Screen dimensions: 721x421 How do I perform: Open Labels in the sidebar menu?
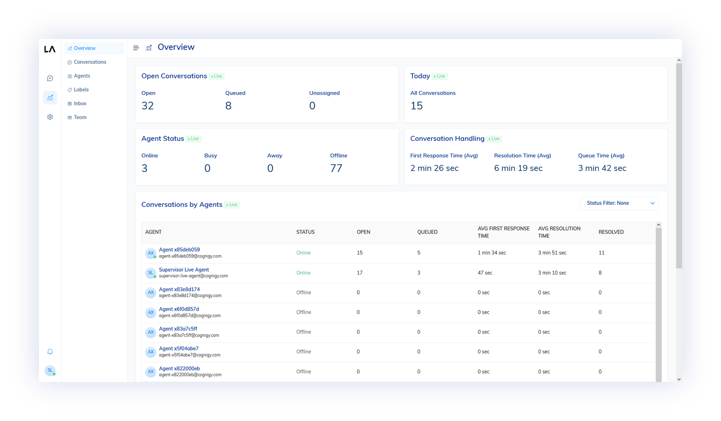94,90
